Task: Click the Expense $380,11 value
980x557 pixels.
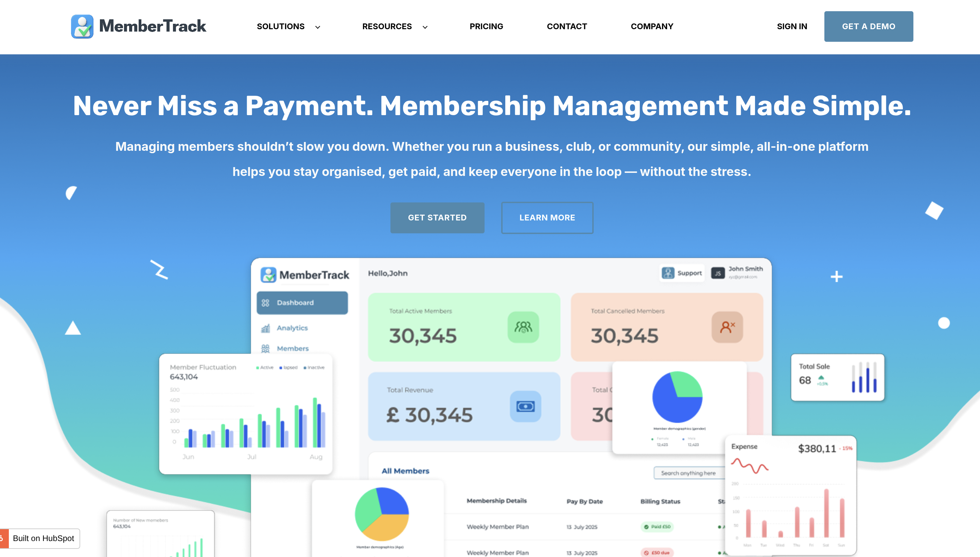Action: 817,448
